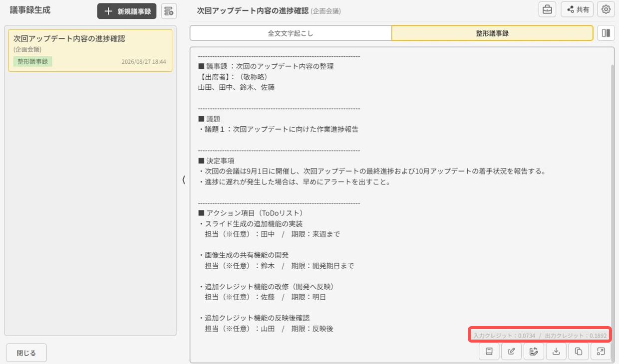
Task: Toggle the split column view icon
Action: 606,33
